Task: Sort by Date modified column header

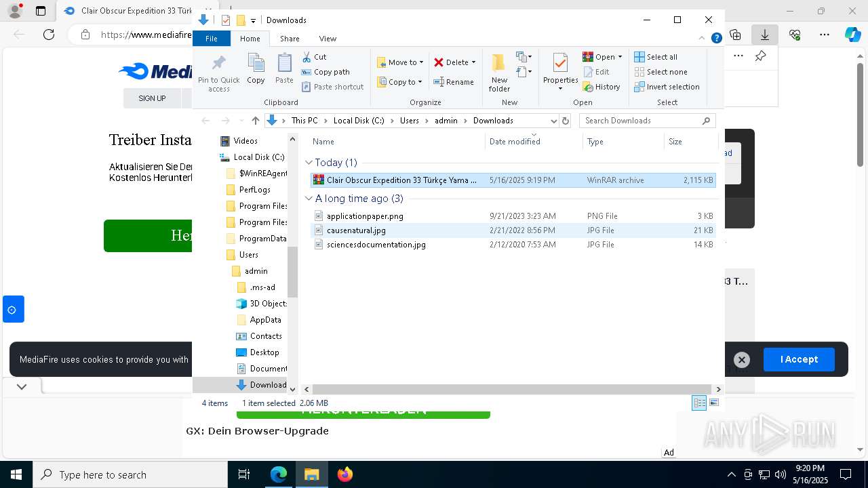Action: coord(534,142)
